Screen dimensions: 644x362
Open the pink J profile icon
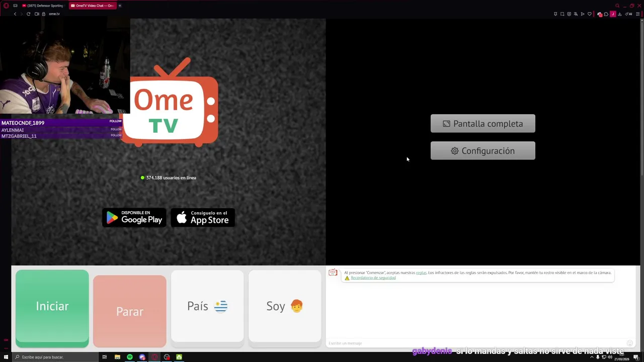click(613, 14)
